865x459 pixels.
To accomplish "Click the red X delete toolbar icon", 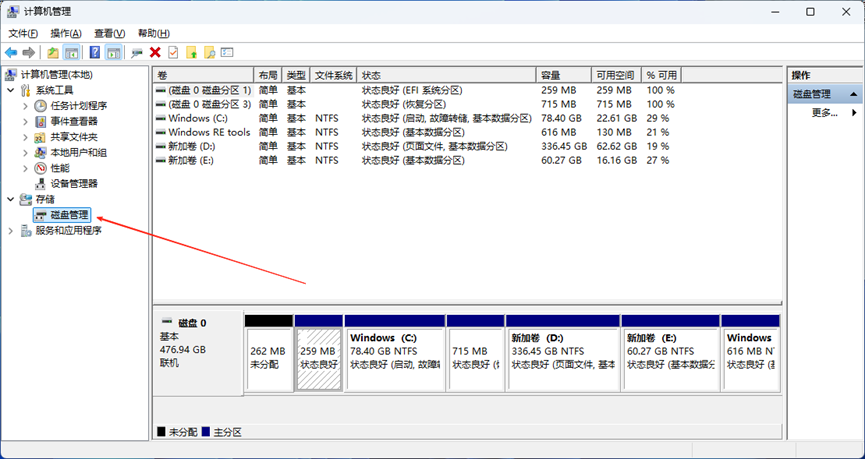I will [155, 52].
